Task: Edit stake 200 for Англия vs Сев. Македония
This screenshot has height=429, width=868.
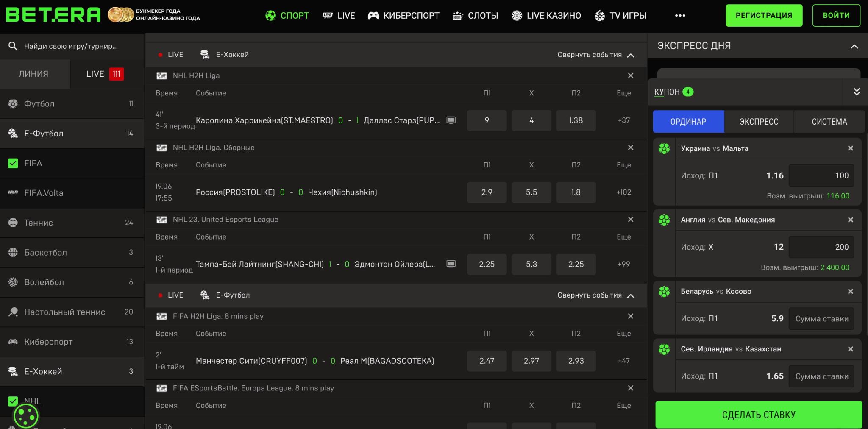Action: [x=821, y=247]
